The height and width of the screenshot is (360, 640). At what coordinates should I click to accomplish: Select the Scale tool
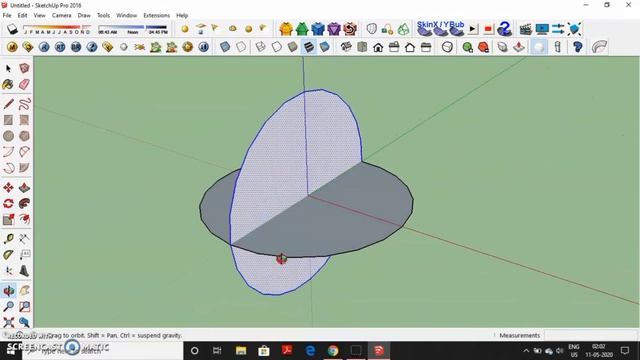click(8, 220)
